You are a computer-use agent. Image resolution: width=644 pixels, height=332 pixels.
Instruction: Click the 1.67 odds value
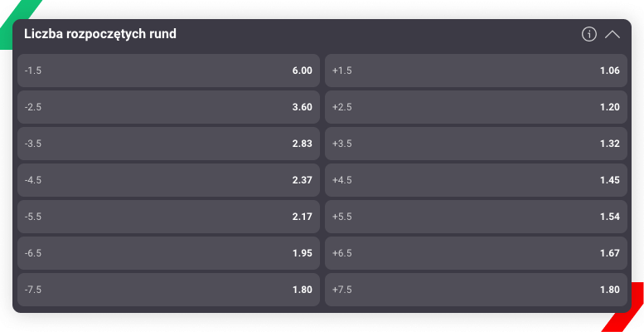coord(609,253)
